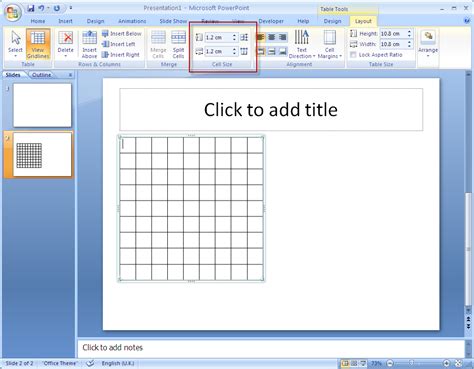Click Split Cells
This screenshot has height=369, width=474.
(x=178, y=44)
